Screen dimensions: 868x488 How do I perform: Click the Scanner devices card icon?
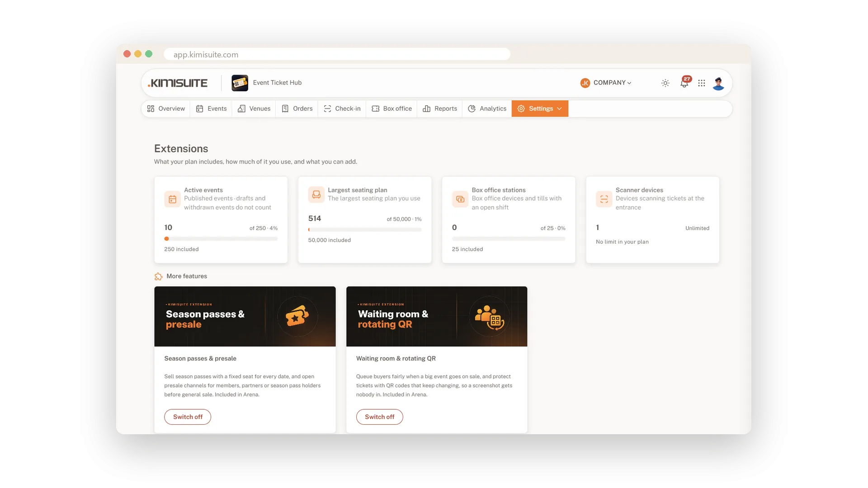click(x=604, y=199)
